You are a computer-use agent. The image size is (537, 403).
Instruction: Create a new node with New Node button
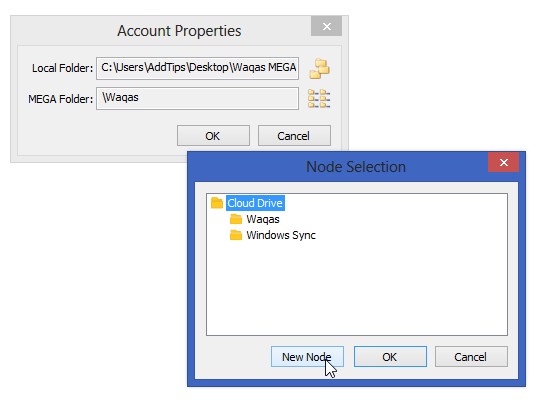click(307, 356)
